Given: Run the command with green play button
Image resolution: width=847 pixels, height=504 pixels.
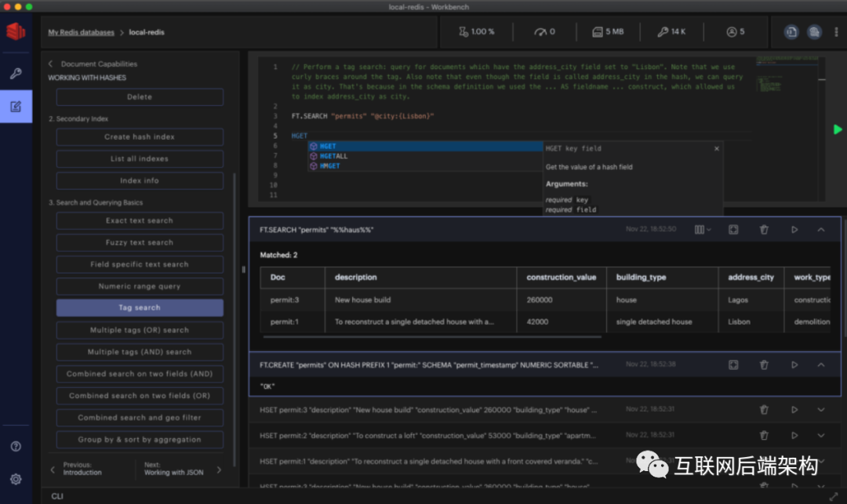Looking at the screenshot, I should click(x=838, y=129).
